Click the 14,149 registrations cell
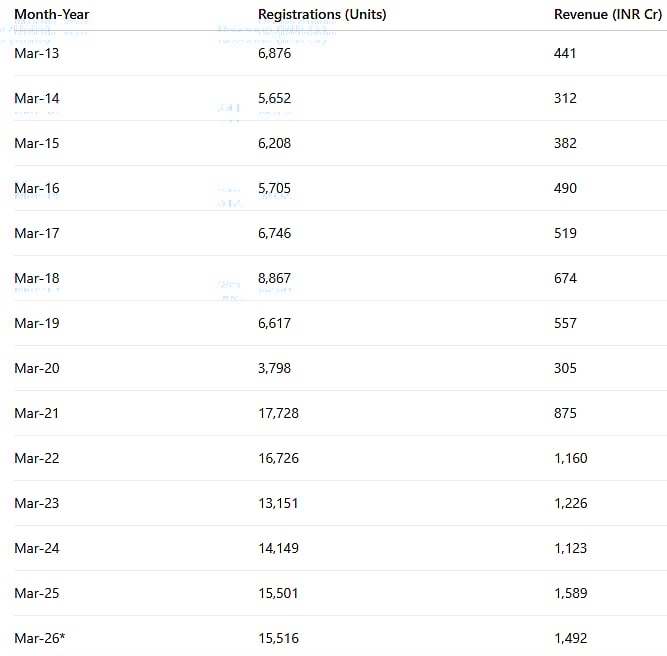The height and width of the screenshot is (656, 667). [x=278, y=548]
